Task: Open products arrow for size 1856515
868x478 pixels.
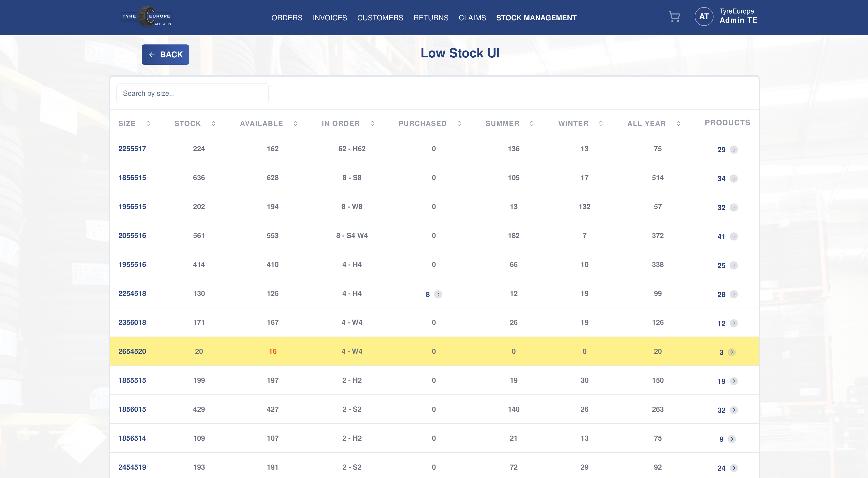Action: click(734, 179)
